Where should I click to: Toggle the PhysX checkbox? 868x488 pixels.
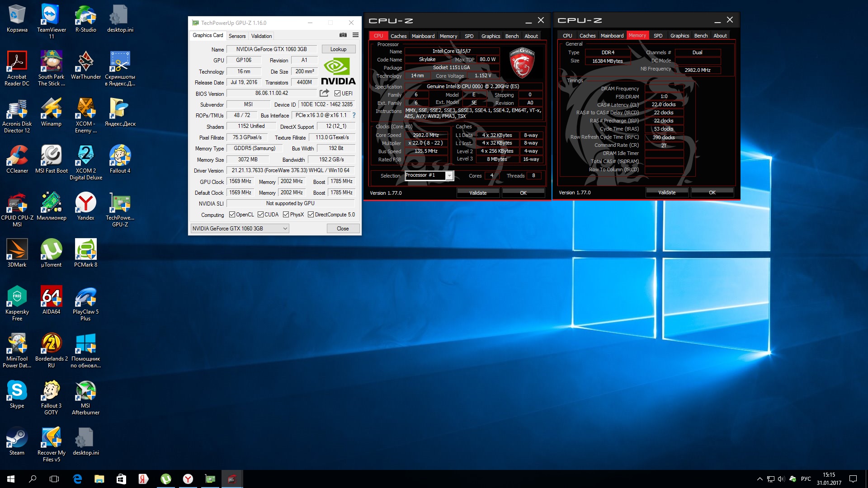[286, 215]
